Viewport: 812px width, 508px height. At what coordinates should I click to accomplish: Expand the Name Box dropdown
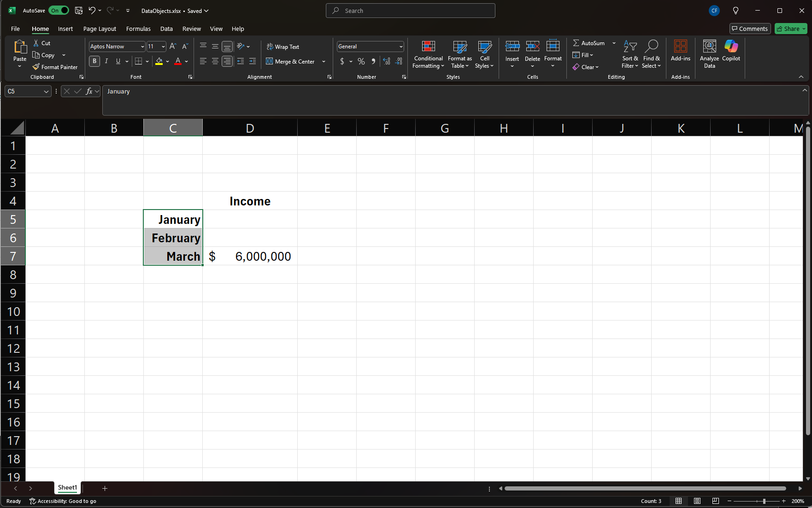pyautogui.click(x=46, y=92)
